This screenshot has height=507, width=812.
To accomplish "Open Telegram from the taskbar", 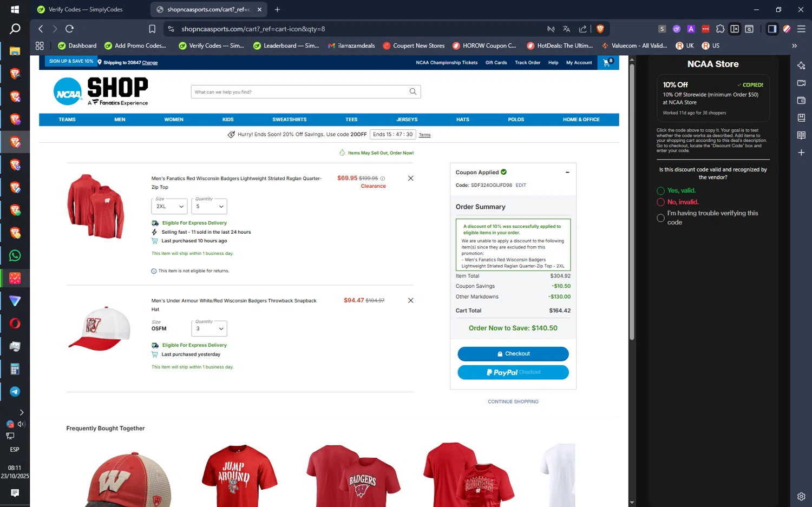I will (x=15, y=392).
